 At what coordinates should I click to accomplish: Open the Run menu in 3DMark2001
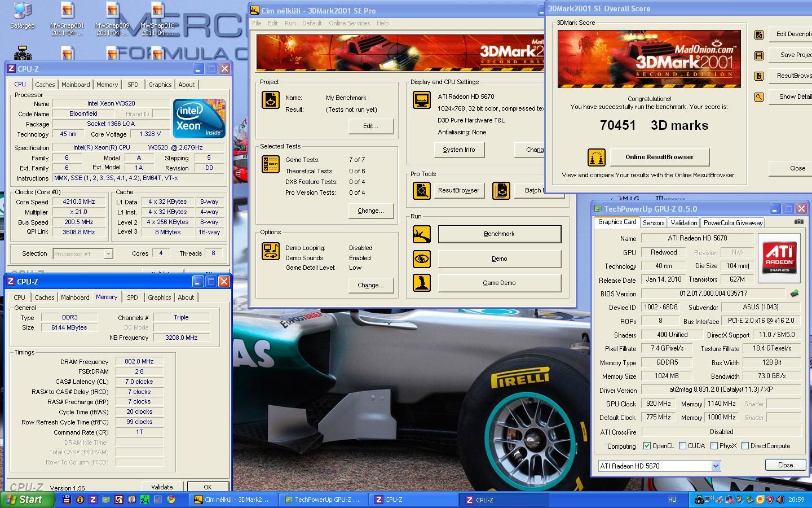click(x=290, y=23)
